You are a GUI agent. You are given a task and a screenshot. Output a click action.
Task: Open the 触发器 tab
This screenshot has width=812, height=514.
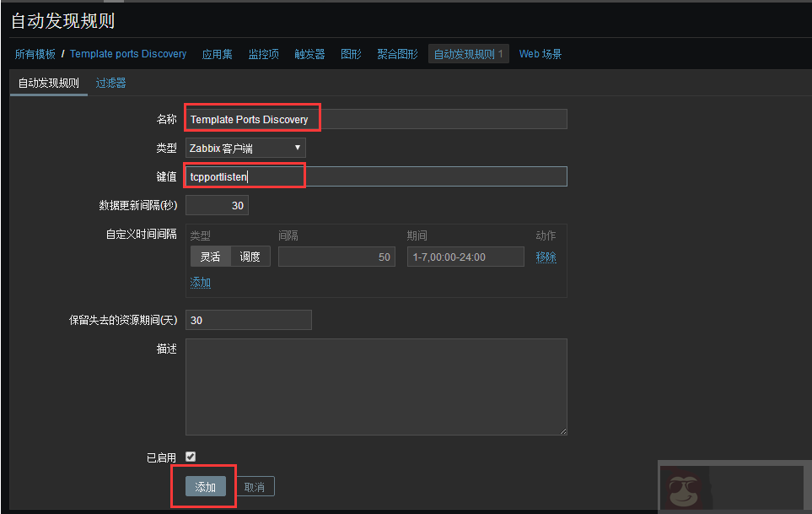[309, 53]
